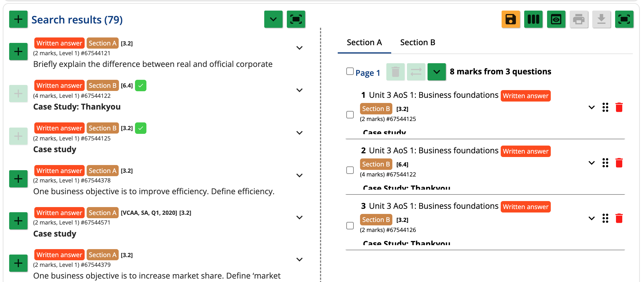Click the fullscreen icon of the right panel
644x282 pixels.
tap(624, 19)
